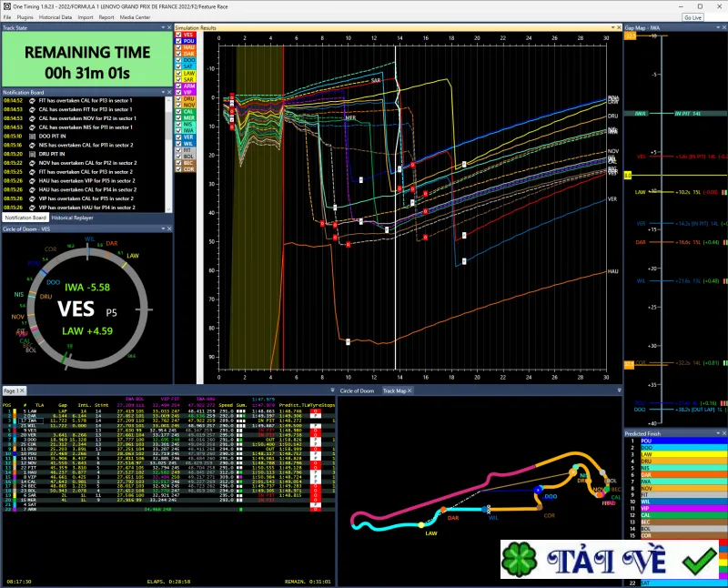
Task: Close the Simulation Results panel
Action: pos(619,28)
